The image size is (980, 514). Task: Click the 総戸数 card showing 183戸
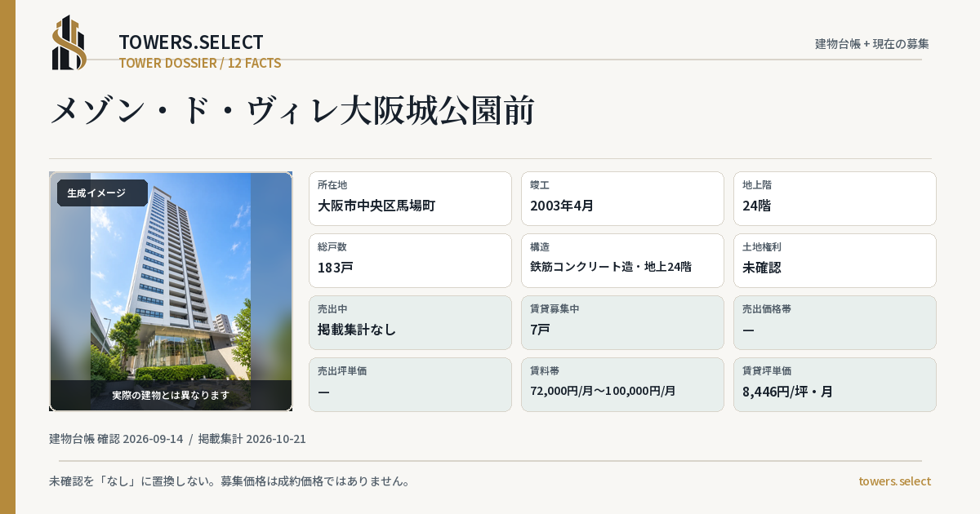[x=410, y=260]
